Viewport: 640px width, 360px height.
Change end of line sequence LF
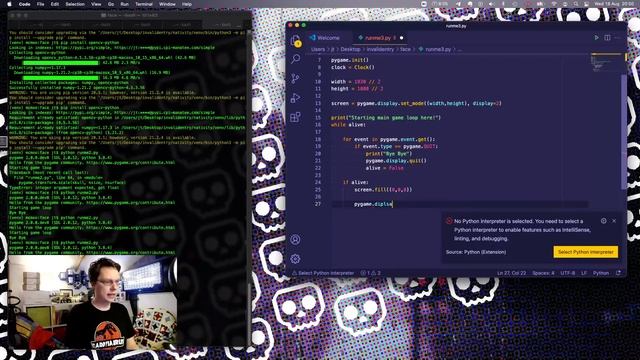click(584, 273)
